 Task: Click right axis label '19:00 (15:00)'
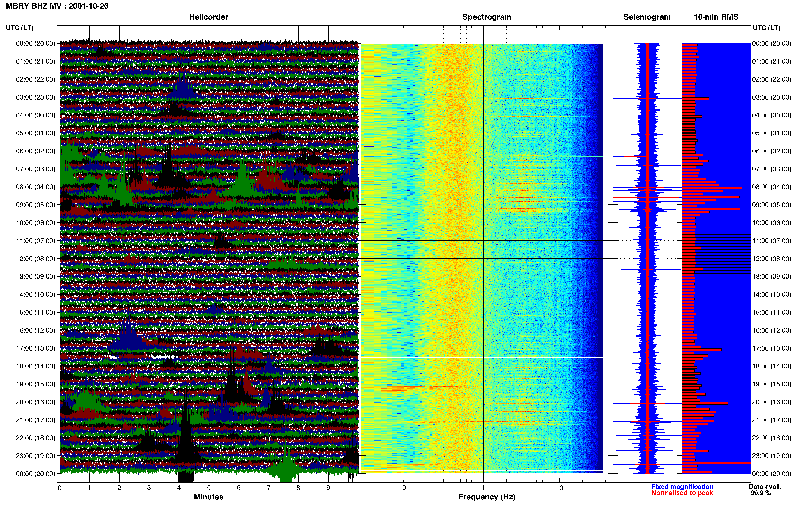tap(772, 384)
